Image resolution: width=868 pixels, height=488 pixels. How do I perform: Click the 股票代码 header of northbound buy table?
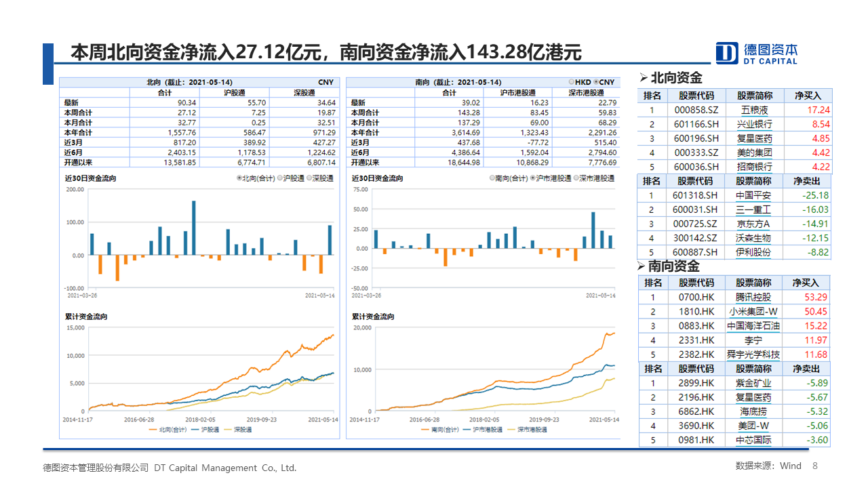(696, 96)
